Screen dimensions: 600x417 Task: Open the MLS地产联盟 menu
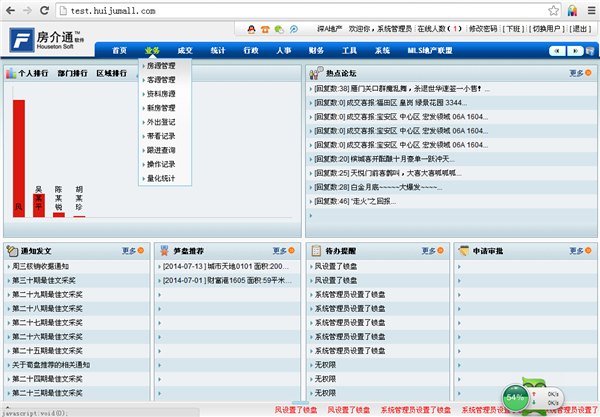coord(430,50)
